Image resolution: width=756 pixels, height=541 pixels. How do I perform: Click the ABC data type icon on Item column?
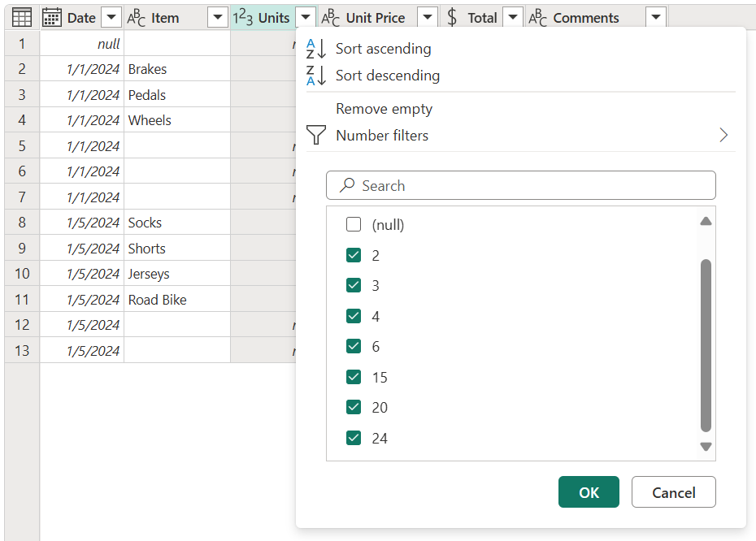click(137, 16)
